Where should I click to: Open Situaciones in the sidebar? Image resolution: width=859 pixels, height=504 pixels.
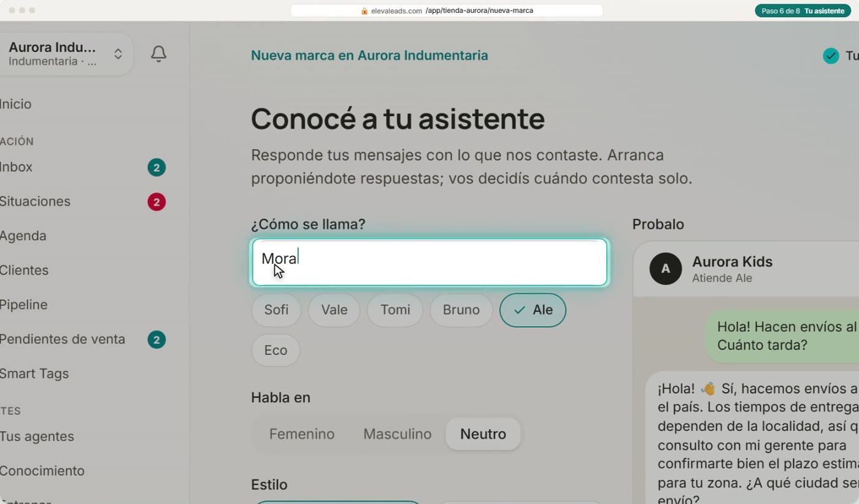(x=35, y=202)
